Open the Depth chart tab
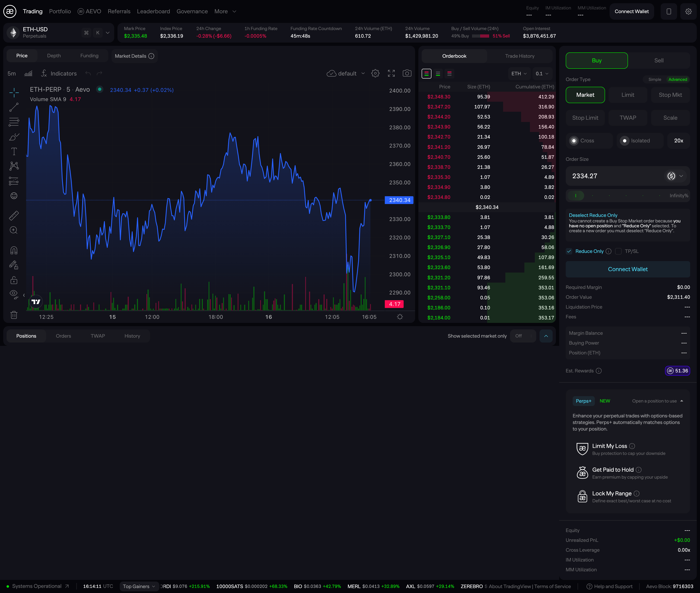This screenshot has width=700, height=593. (x=54, y=56)
